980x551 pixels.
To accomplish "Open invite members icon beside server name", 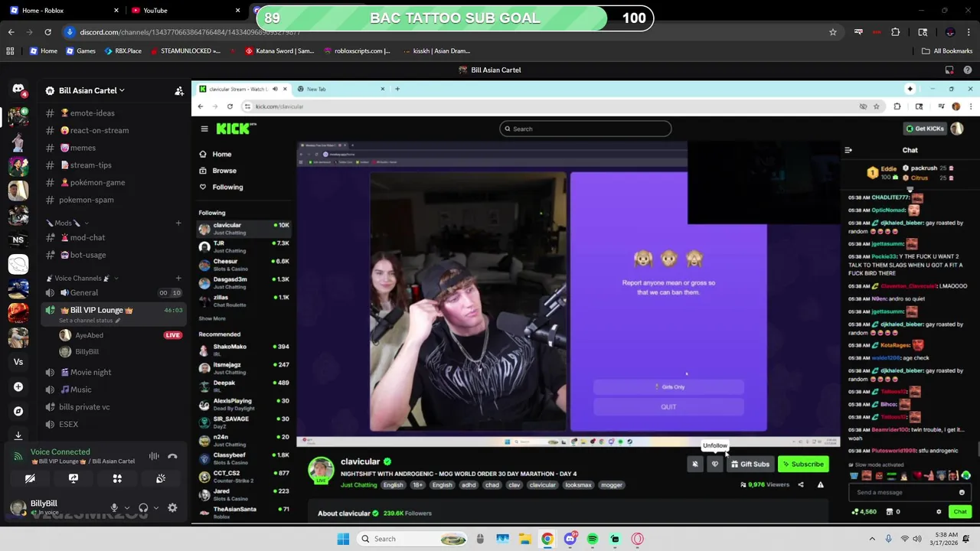I will 179,90.
